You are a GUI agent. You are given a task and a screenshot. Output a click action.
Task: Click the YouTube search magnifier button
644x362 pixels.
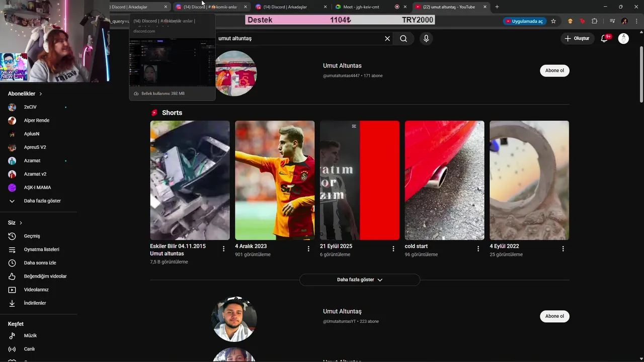tap(404, 38)
